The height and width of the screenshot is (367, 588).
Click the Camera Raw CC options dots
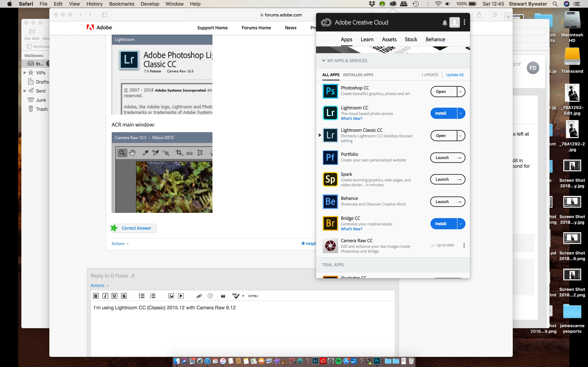tap(464, 245)
